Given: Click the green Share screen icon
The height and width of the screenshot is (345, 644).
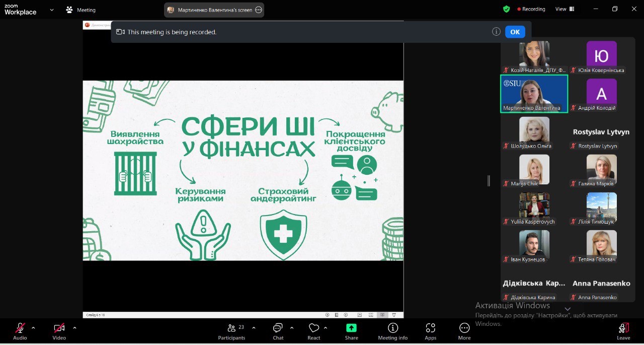Looking at the screenshot, I should pos(351,328).
